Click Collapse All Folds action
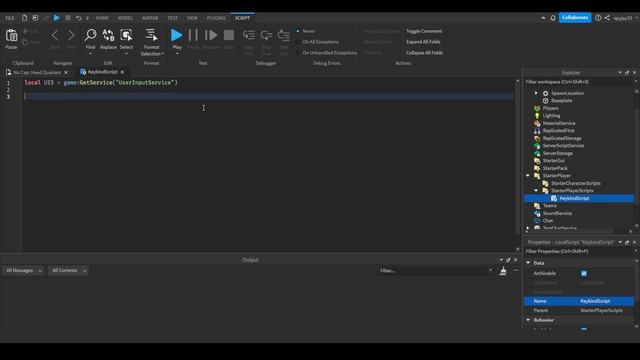The width and height of the screenshot is (640, 360). (x=424, y=53)
